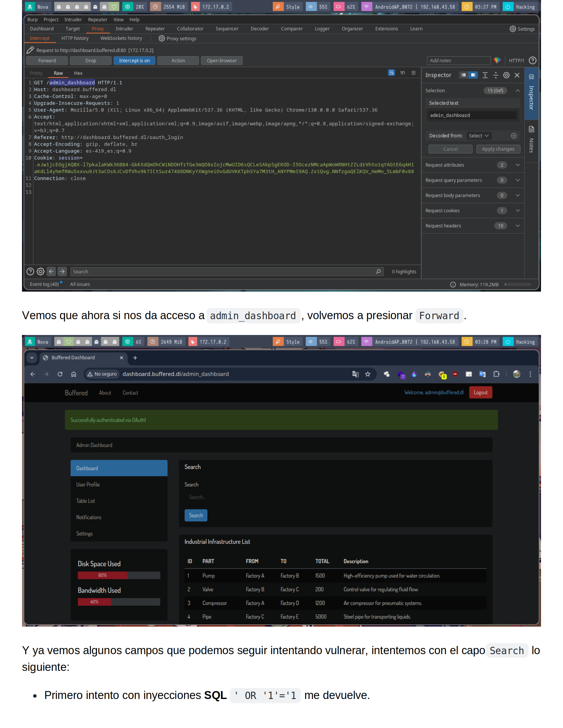Click the Drop button
The image size is (563, 728).
pyautogui.click(x=90, y=60)
